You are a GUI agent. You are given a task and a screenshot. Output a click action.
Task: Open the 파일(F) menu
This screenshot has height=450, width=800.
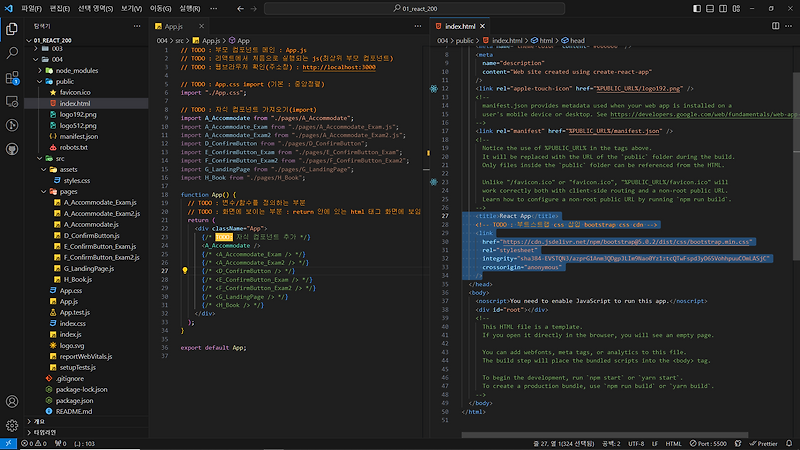(x=31, y=8)
